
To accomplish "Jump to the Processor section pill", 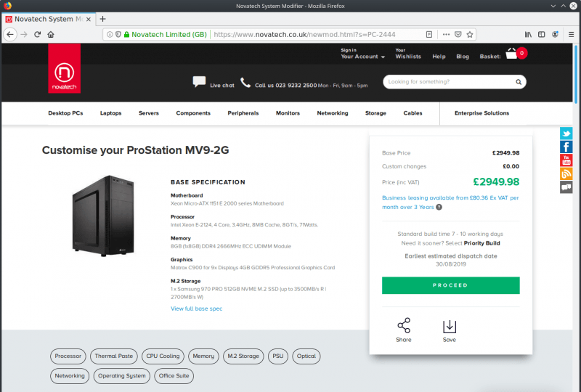I will pos(68,356).
